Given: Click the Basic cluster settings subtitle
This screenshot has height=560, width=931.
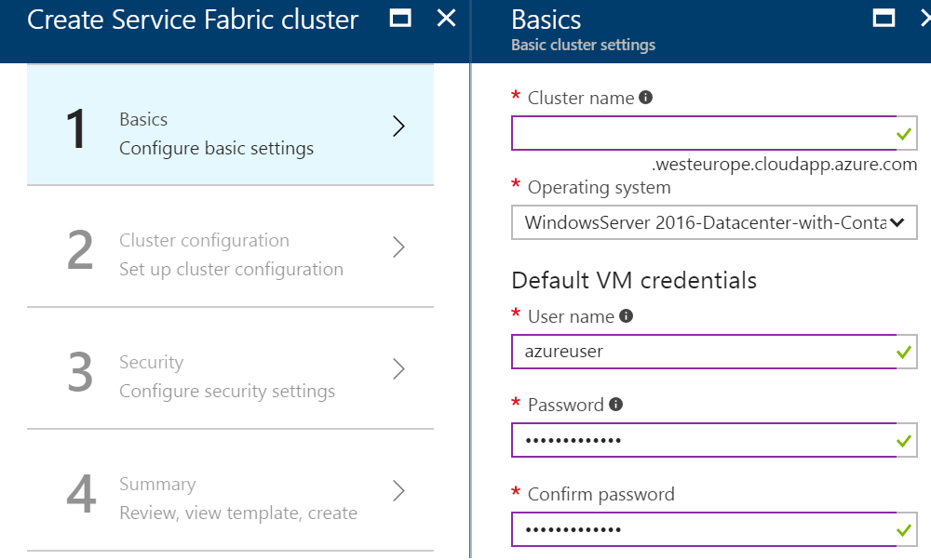Looking at the screenshot, I should (583, 45).
